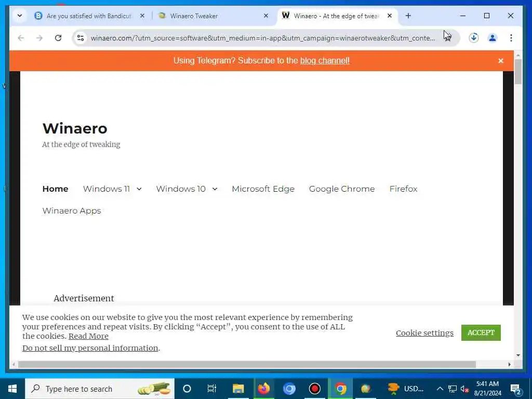Maximize the Chrome window
This screenshot has height=399, width=532.
[x=486, y=16]
